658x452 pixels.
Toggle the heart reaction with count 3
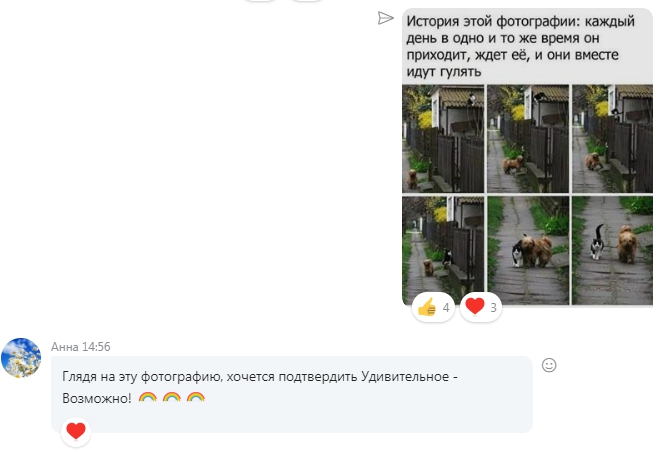481,307
